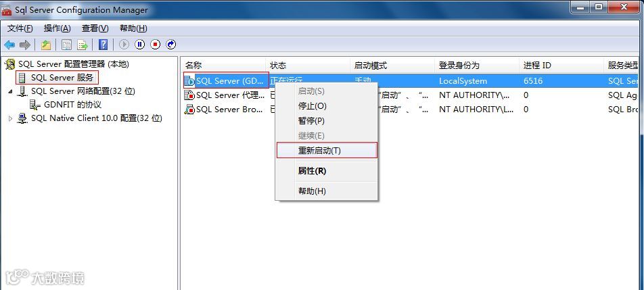Viewport: 644px width, 290px height.
Task: Sort by the 名称 column header
Action: (x=224, y=65)
